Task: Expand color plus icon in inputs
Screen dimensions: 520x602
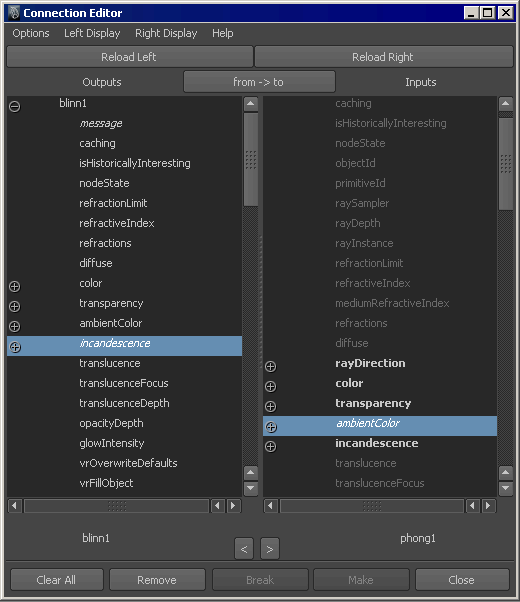Action: (270, 386)
